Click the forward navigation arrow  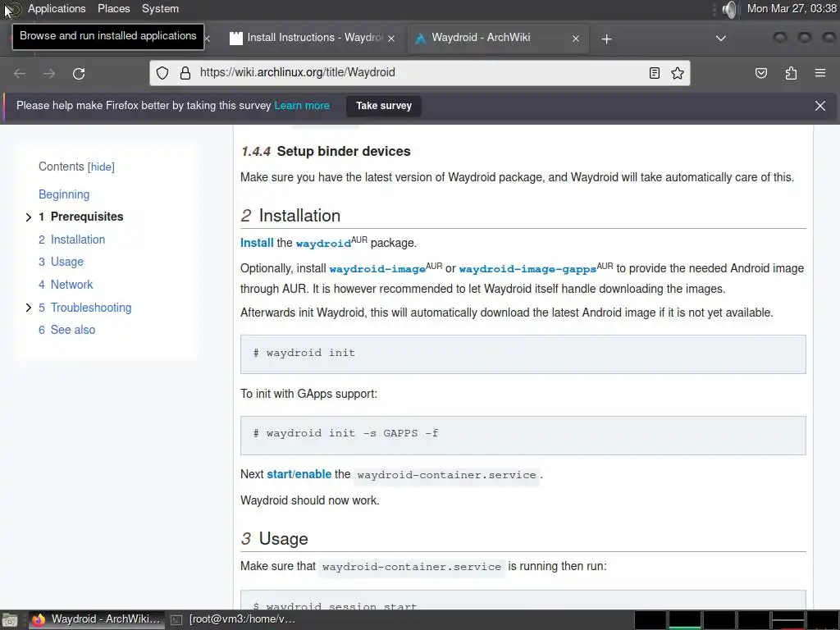[49, 73]
